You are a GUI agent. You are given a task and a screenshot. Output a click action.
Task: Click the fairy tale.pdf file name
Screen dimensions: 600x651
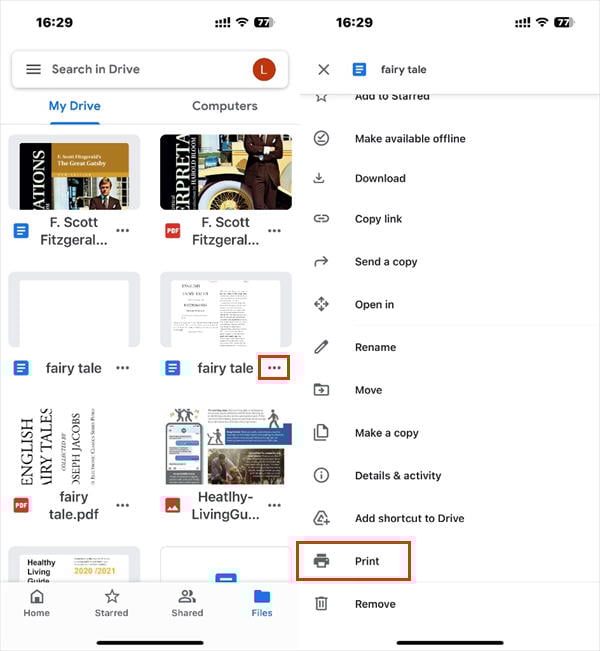pyautogui.click(x=74, y=506)
